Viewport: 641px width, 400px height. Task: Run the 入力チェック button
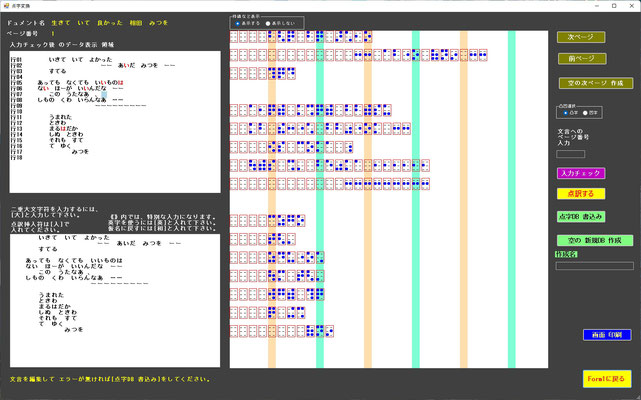click(581, 173)
